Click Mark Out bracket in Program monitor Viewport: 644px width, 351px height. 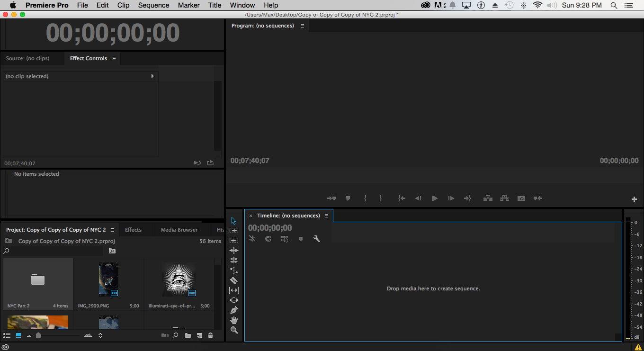click(380, 198)
